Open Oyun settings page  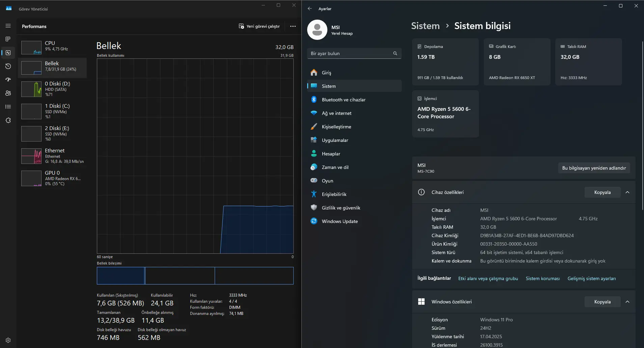(354, 181)
